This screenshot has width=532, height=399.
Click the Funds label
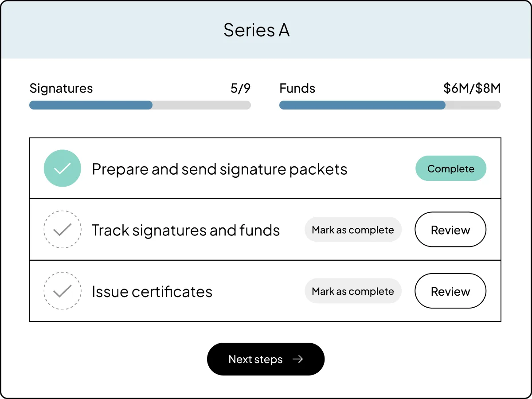pyautogui.click(x=297, y=88)
